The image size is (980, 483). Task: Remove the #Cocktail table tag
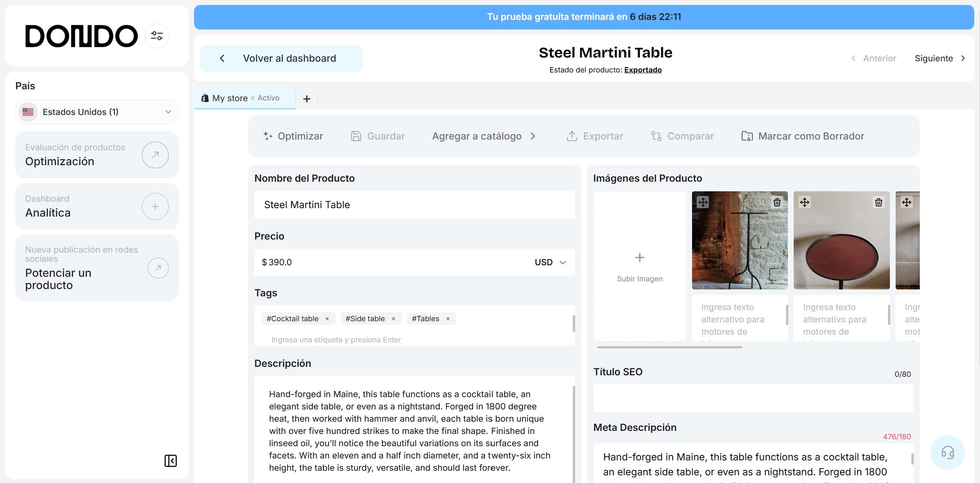(x=327, y=319)
